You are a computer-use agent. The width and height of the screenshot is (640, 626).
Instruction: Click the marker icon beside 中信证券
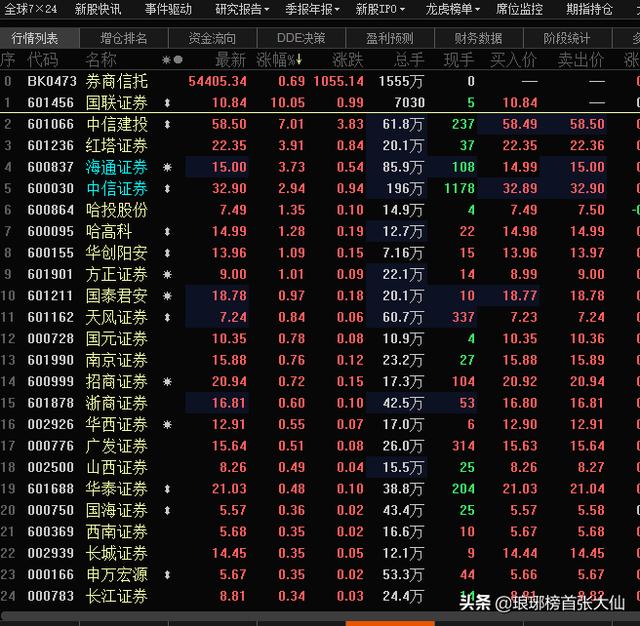point(167,189)
